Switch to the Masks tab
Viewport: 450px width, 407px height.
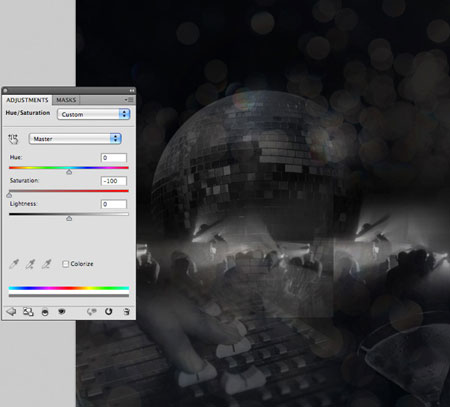click(x=66, y=100)
